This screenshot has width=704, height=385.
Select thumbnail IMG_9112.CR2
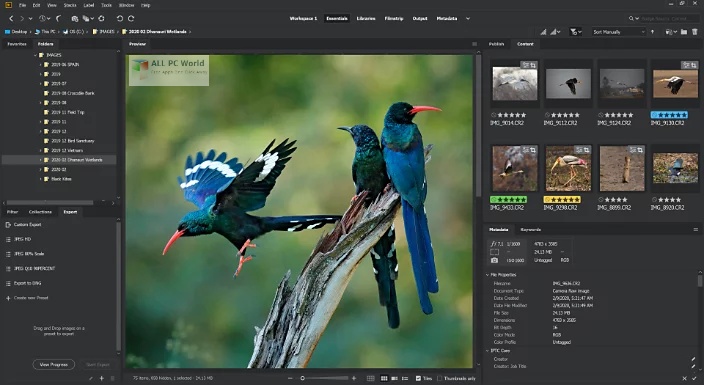click(x=568, y=84)
